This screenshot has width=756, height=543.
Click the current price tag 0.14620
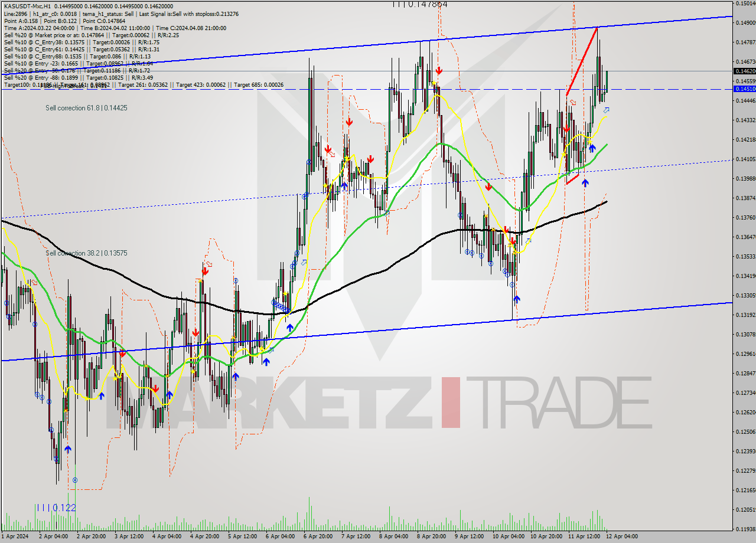coord(744,71)
